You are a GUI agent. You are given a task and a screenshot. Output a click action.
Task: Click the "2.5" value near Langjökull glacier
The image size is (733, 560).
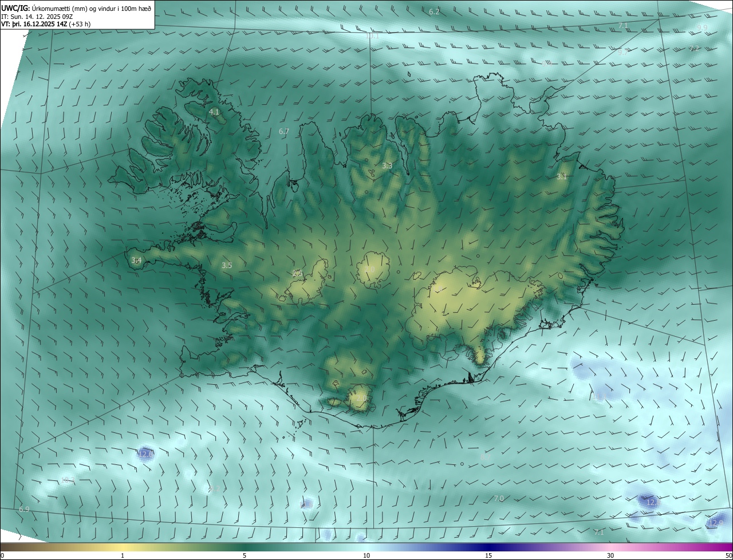tap(297, 274)
